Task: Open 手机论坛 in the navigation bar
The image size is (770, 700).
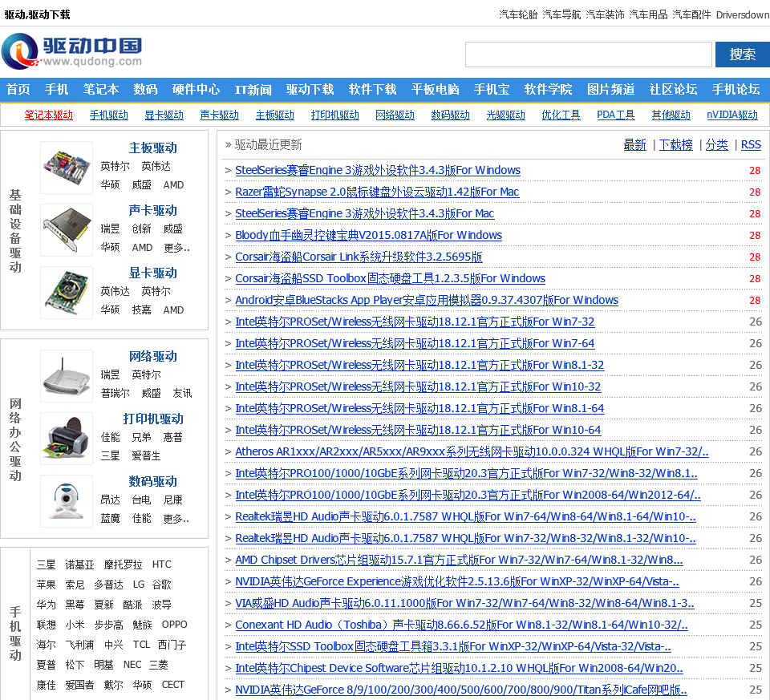Action: (736, 89)
